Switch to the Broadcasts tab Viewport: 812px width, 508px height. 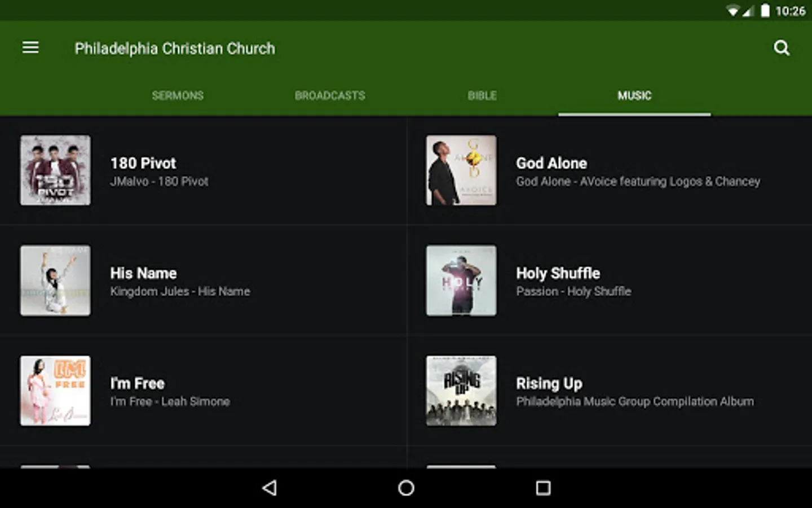coord(330,96)
